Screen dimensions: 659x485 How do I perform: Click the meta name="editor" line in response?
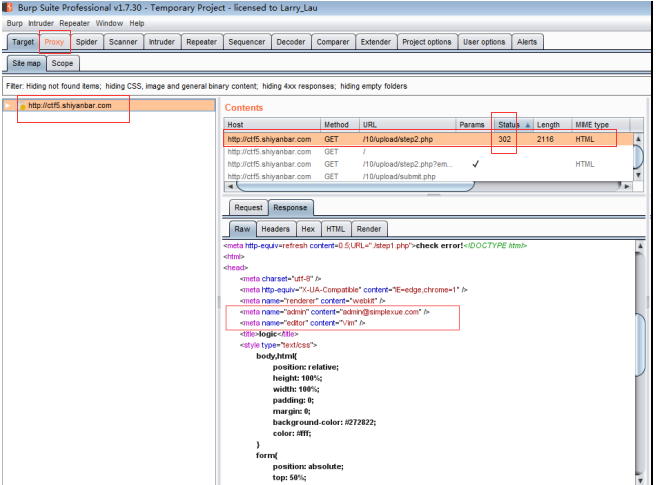tap(303, 323)
